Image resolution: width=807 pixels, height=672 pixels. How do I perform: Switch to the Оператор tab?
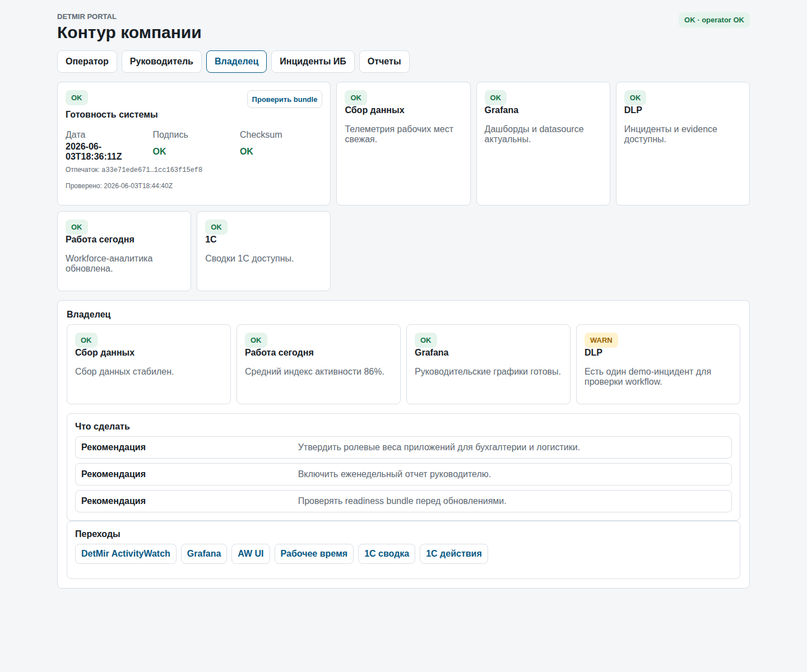87,62
